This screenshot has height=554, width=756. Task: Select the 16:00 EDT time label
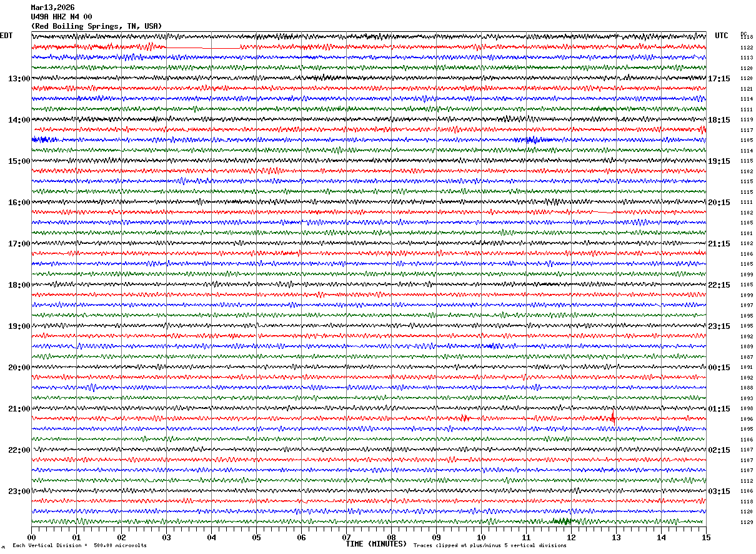pyautogui.click(x=19, y=203)
